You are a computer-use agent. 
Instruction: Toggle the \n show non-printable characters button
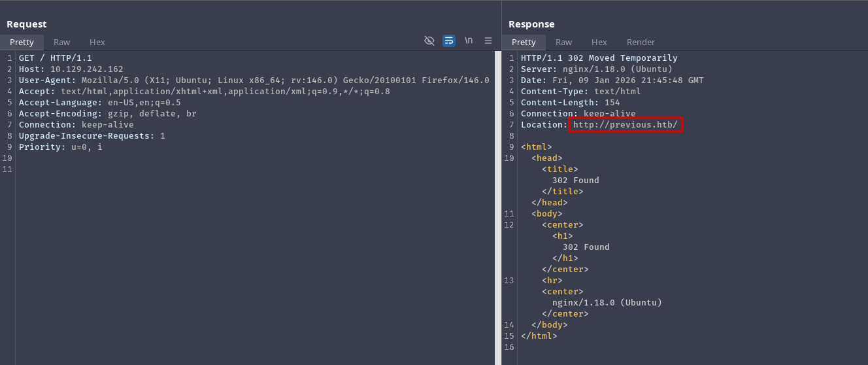tap(469, 41)
